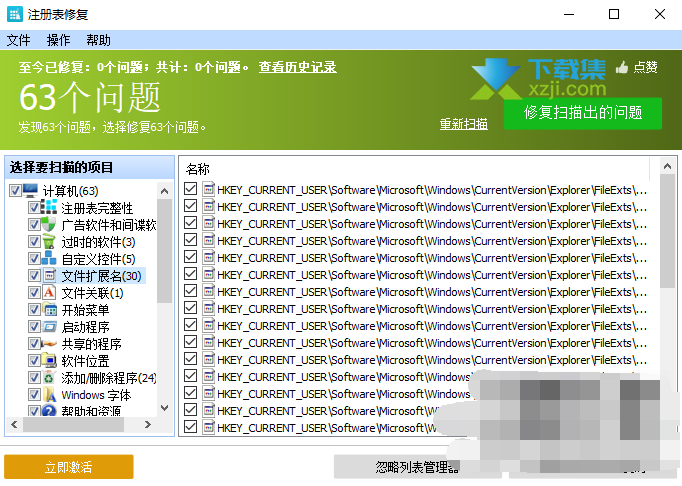Click the 点赞 label
Viewport: 682px width, 486px height.
(x=645, y=67)
